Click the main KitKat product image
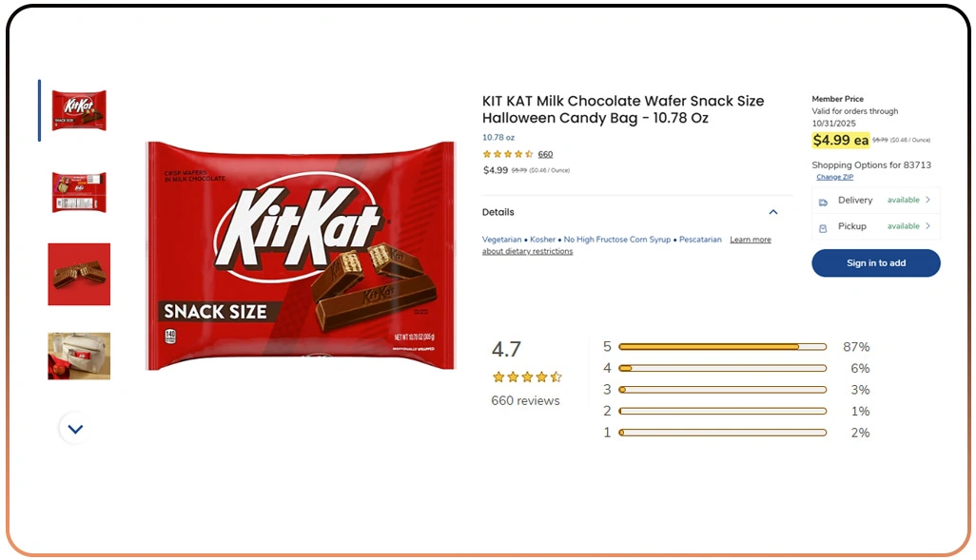 coord(300,256)
